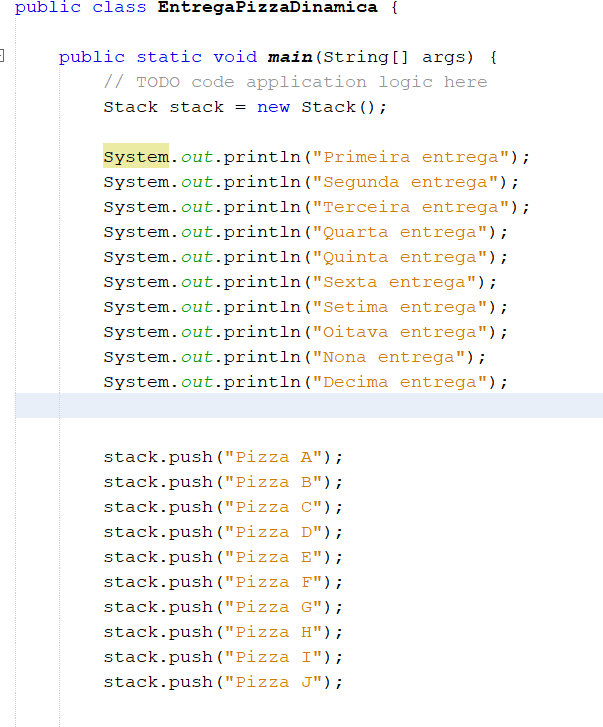Click the out field on Sexta line
This screenshot has height=727, width=603.
coord(197,282)
